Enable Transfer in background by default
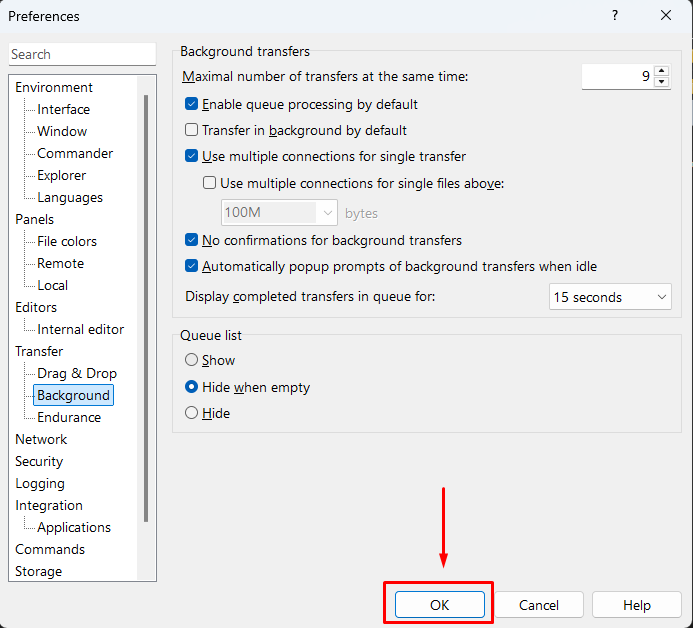Viewport: 693px width, 628px height. coord(192,130)
